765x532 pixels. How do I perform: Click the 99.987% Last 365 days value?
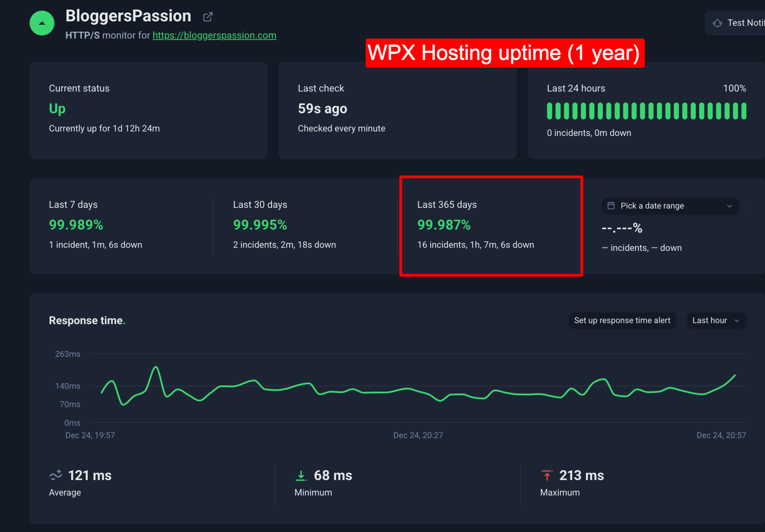pos(444,225)
